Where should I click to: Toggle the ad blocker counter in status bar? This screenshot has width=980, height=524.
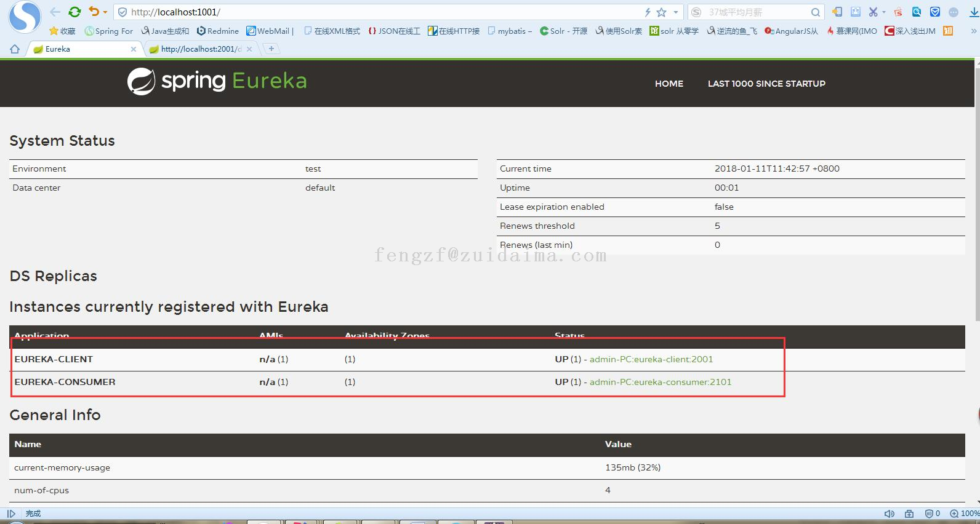pos(933,514)
